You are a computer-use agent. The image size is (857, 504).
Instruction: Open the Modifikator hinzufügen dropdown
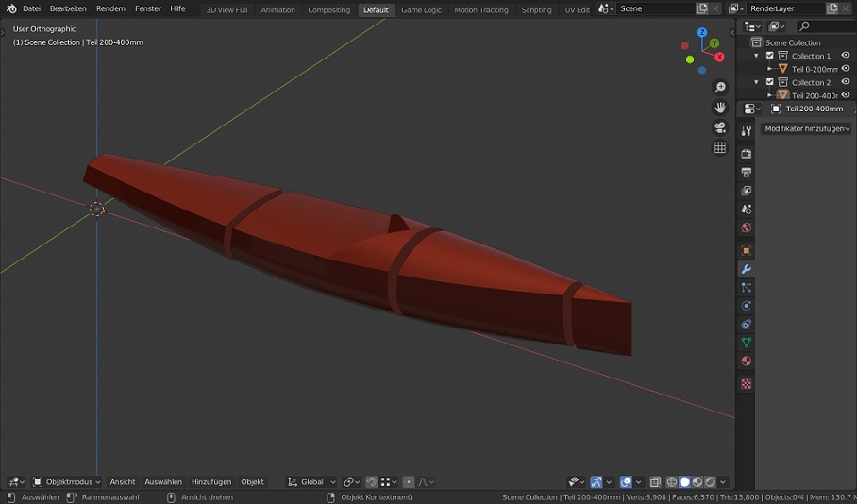click(x=807, y=128)
